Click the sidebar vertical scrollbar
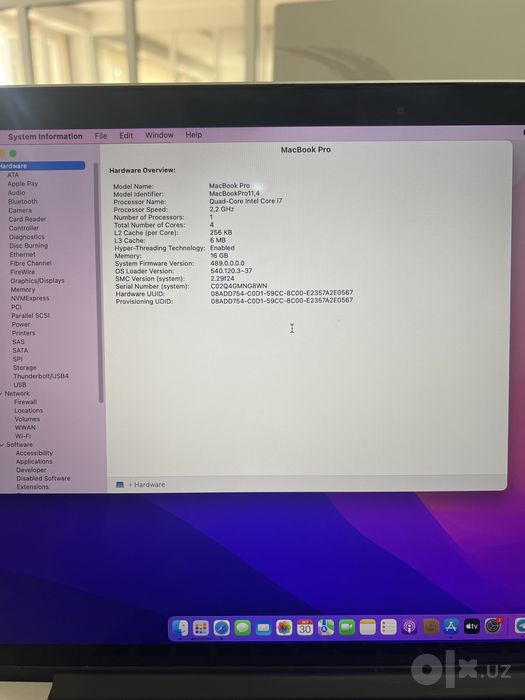Image resolution: width=525 pixels, height=700 pixels. click(99, 283)
